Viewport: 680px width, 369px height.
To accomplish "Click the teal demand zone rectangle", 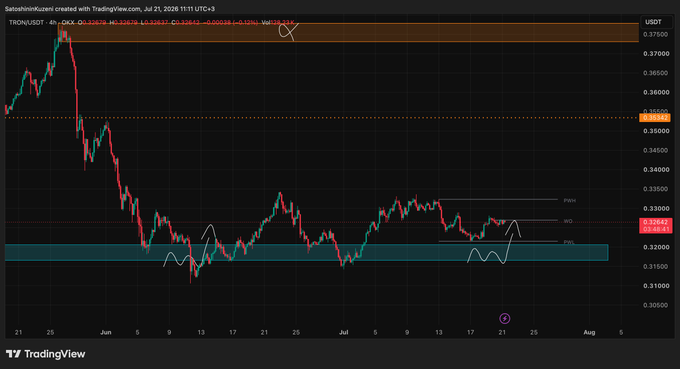I will [x=307, y=252].
